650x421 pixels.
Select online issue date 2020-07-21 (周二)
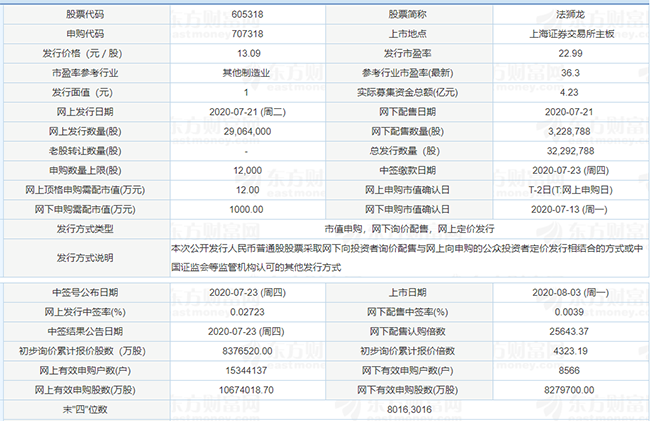(247, 112)
